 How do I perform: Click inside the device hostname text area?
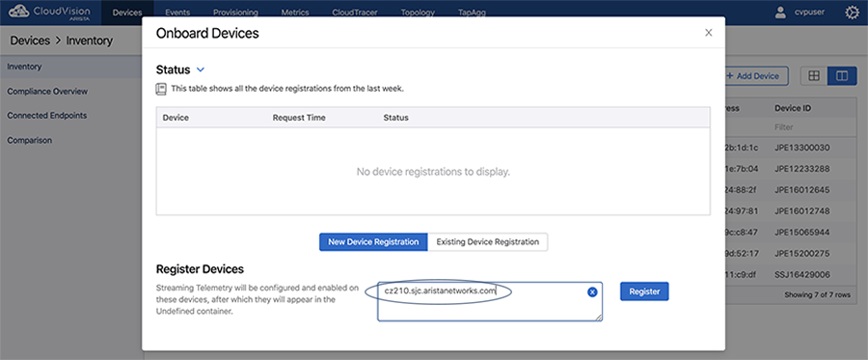[x=490, y=301]
